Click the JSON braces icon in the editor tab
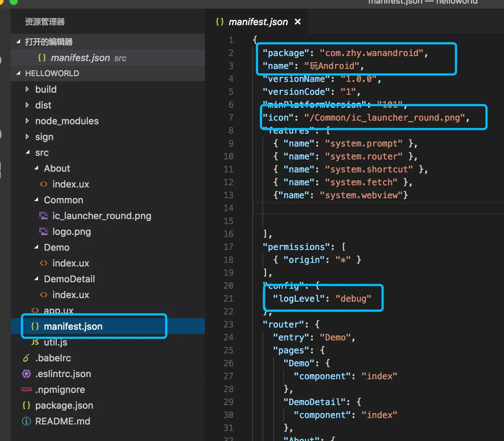The width and height of the screenshot is (504, 441). click(220, 22)
